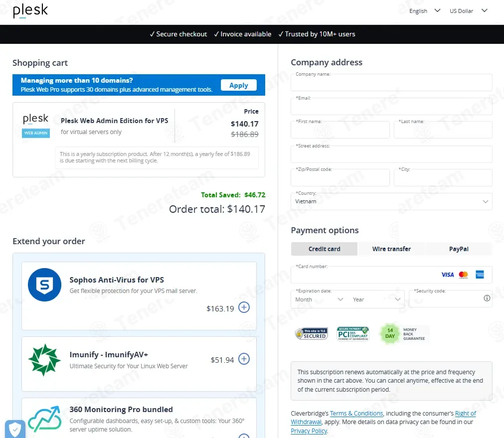Focus the Email field
The width and height of the screenshot is (504, 438).
tap(391, 106)
